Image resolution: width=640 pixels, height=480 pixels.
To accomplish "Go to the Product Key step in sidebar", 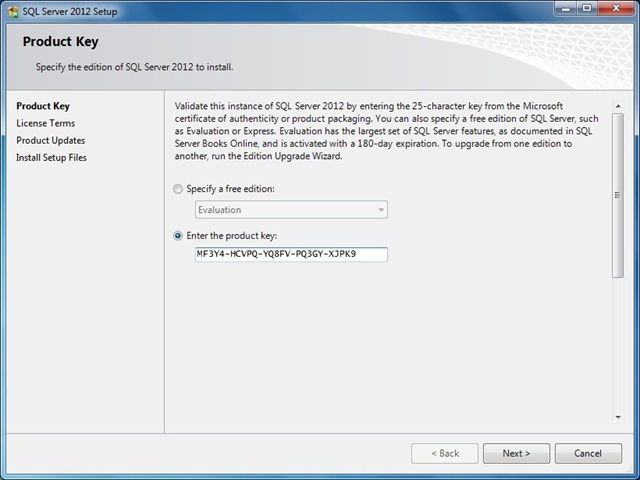I will pos(43,106).
